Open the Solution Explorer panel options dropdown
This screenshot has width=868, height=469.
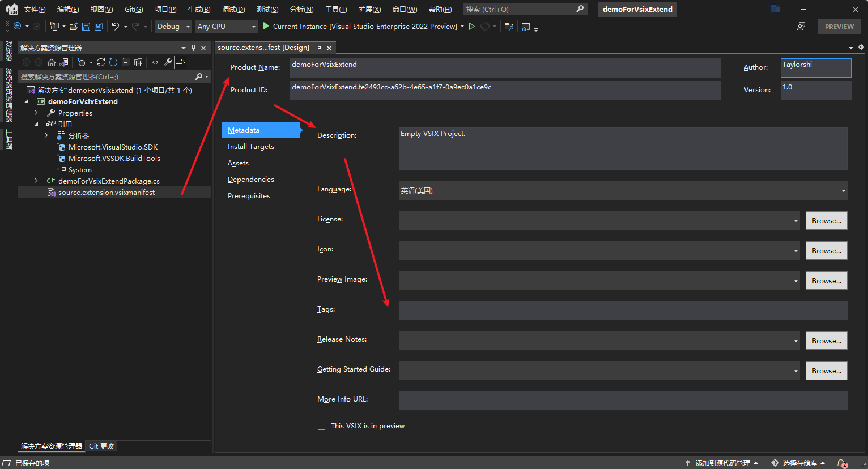point(183,48)
